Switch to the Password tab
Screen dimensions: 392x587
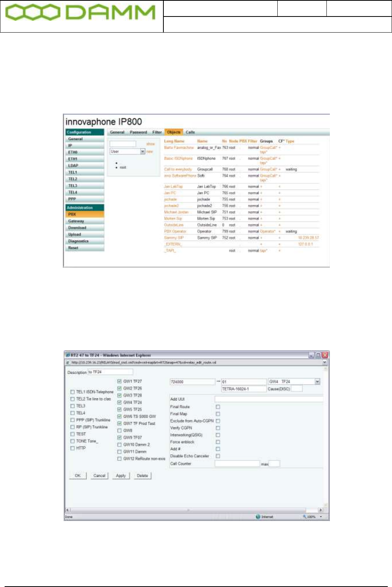(138, 132)
